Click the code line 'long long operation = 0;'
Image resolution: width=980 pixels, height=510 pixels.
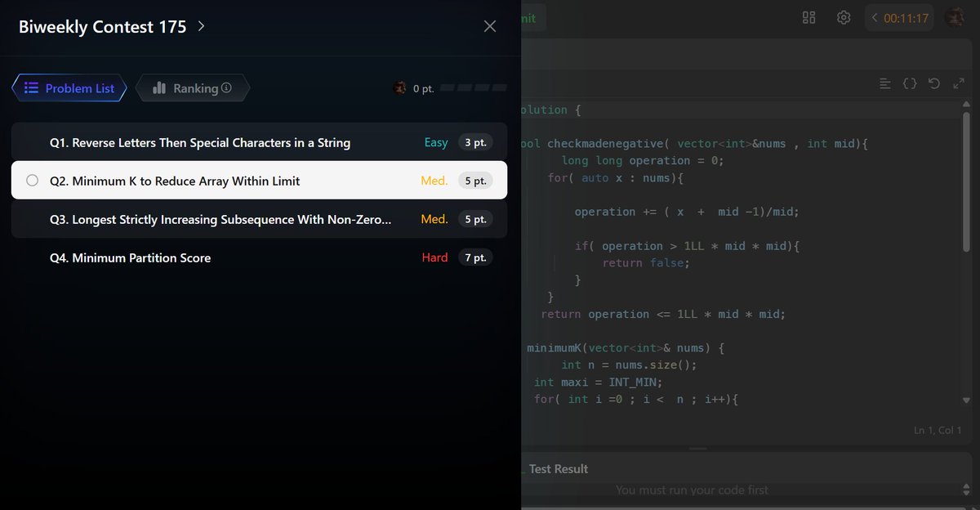coord(643,160)
